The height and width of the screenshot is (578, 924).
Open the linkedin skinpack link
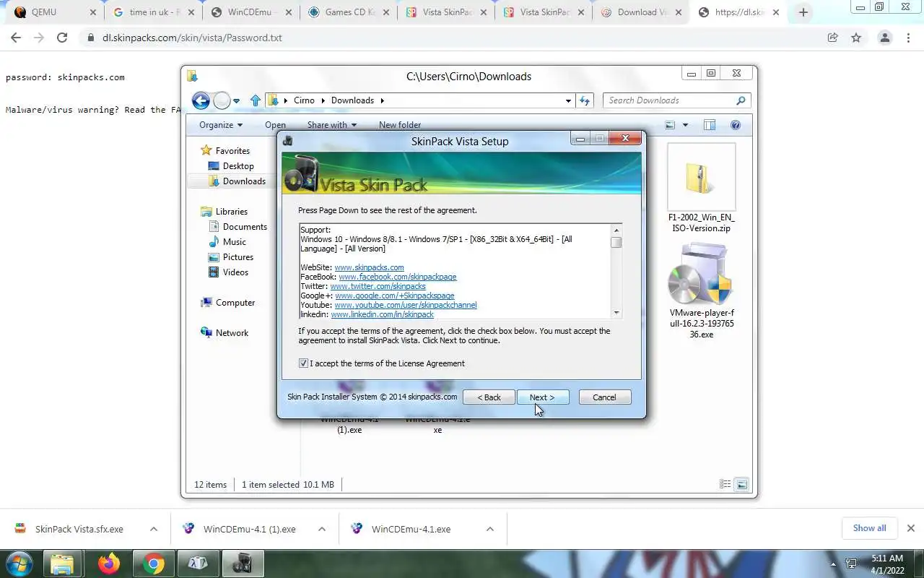[382, 314]
